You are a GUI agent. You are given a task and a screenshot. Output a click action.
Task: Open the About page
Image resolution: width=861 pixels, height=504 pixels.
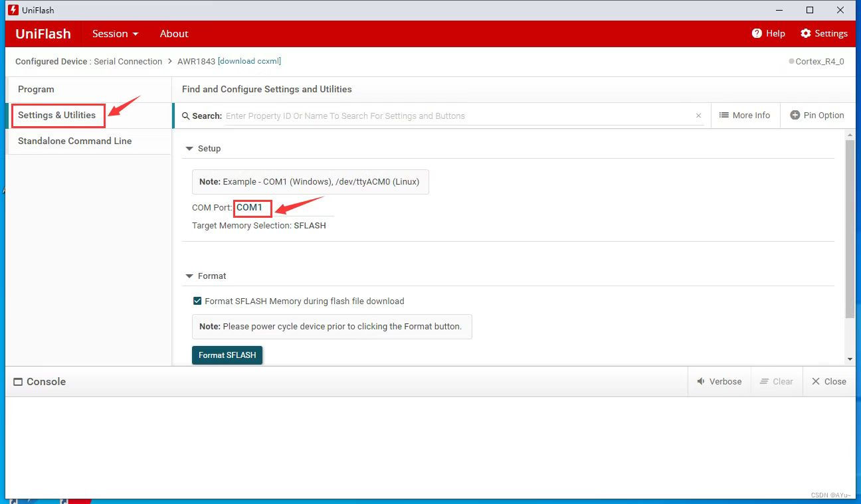pos(174,34)
